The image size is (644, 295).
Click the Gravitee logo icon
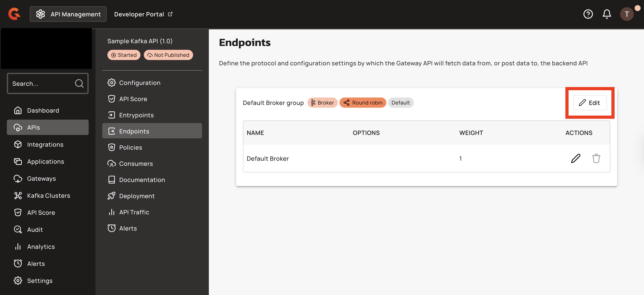tap(14, 14)
